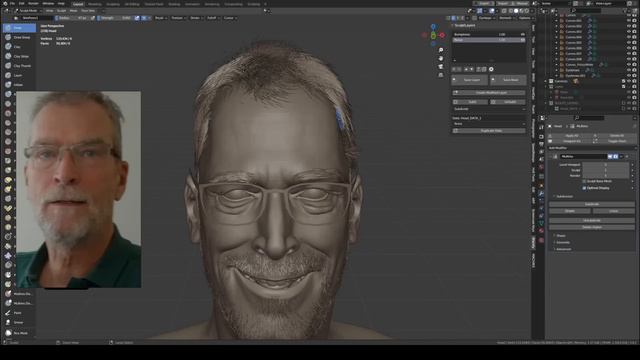Select the Clay Strips brush
The width and height of the screenshot is (640, 360).
[x=19, y=56]
